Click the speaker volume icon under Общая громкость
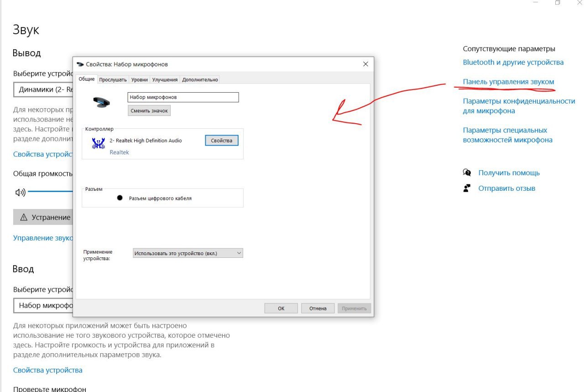Image resolution: width=584 pixels, height=392 pixels. point(21,192)
